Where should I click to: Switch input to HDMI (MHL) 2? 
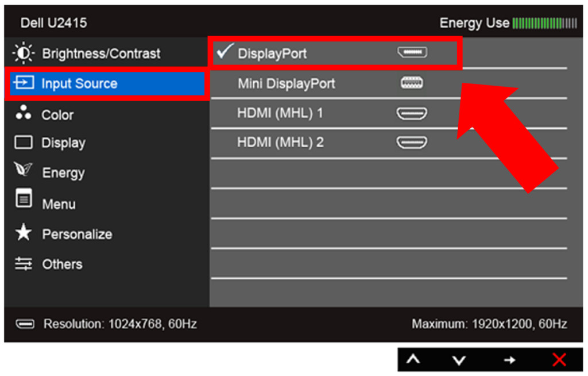click(389, 143)
